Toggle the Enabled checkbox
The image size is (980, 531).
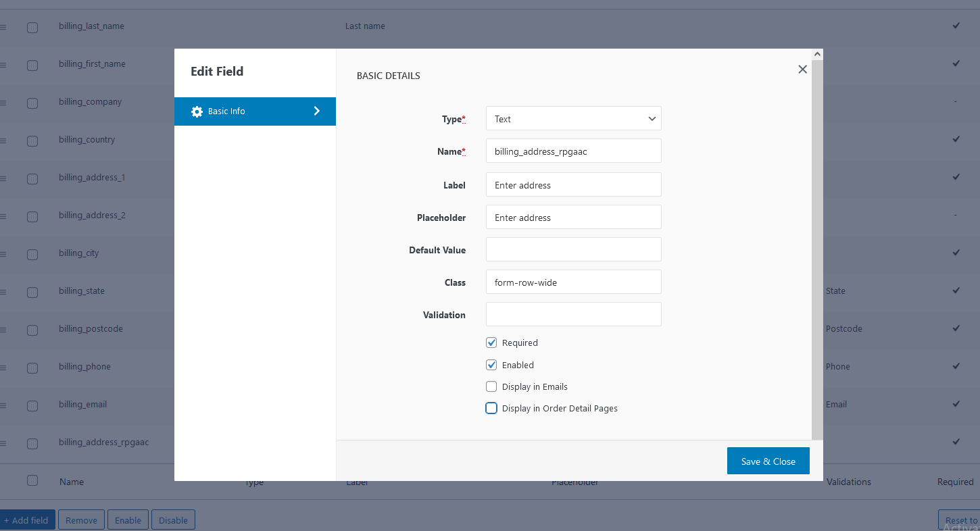click(491, 365)
